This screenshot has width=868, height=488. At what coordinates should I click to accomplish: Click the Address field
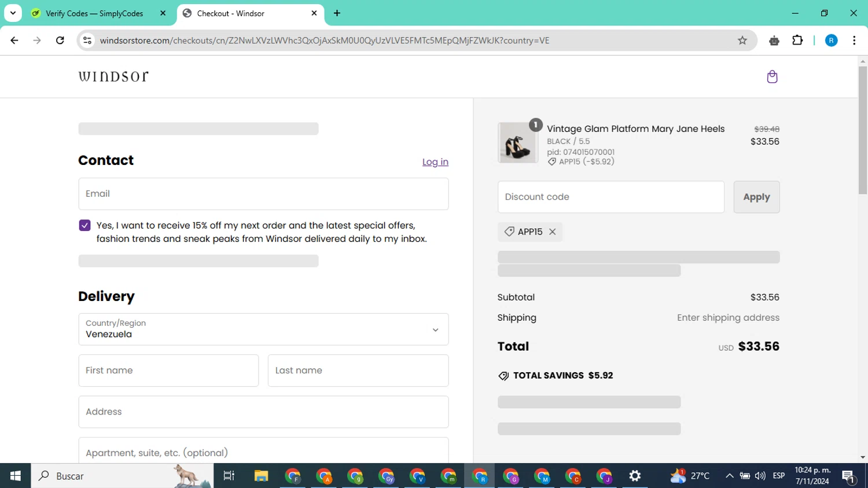click(x=263, y=412)
